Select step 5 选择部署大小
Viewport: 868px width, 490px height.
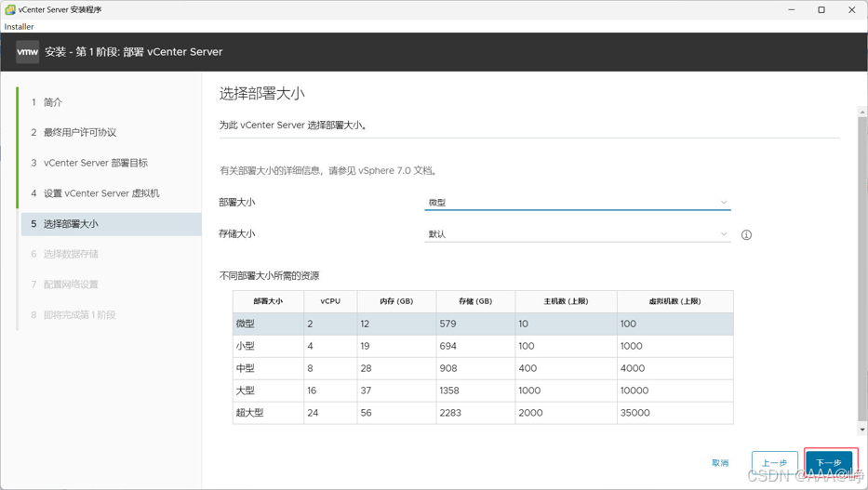111,224
